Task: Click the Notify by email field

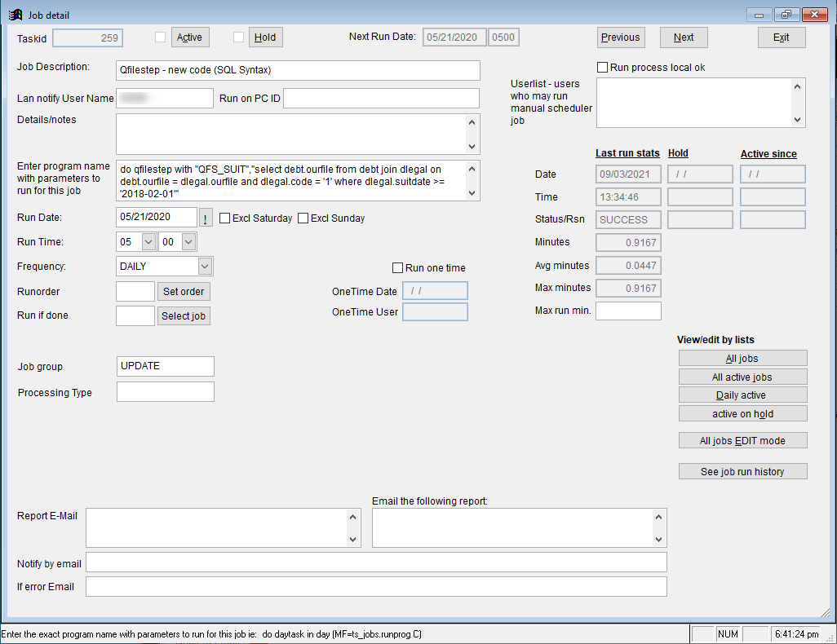Action: pos(376,562)
